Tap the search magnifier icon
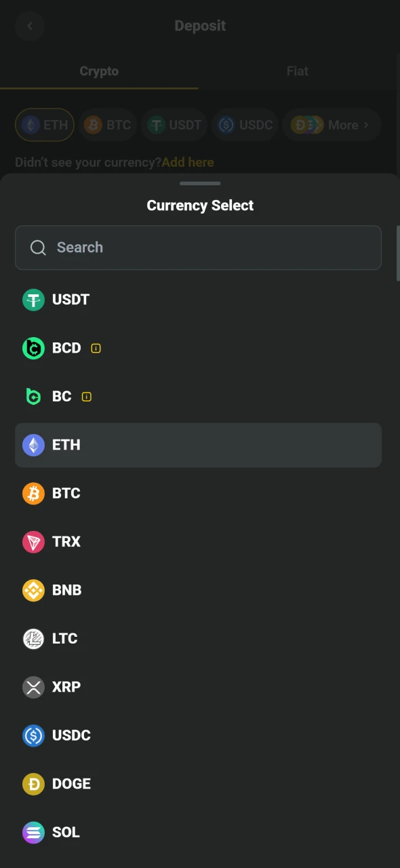This screenshot has width=400, height=868. point(38,247)
